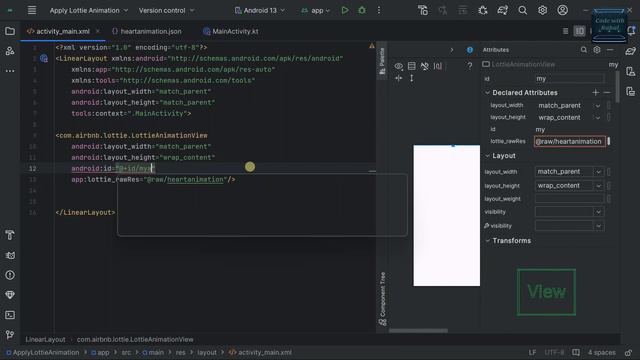The height and width of the screenshot is (360, 640).
Task: Add a declared attribute with plus icon
Action: coord(596,93)
